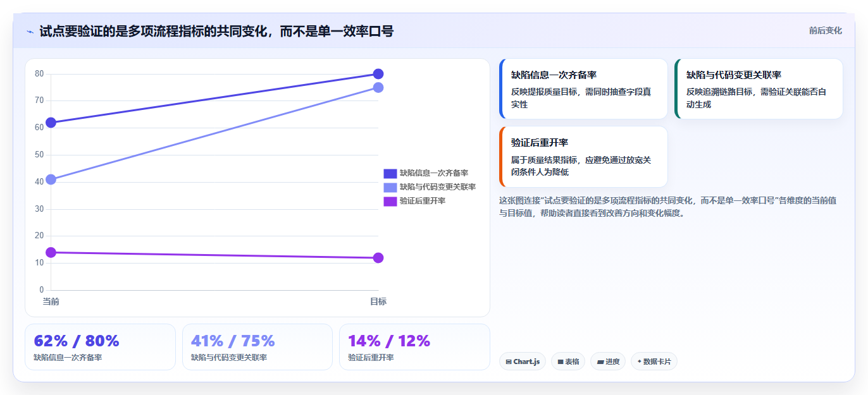The height and width of the screenshot is (395, 868).
Task: Click the icon in the Chart.js tag
Action: [x=509, y=362]
